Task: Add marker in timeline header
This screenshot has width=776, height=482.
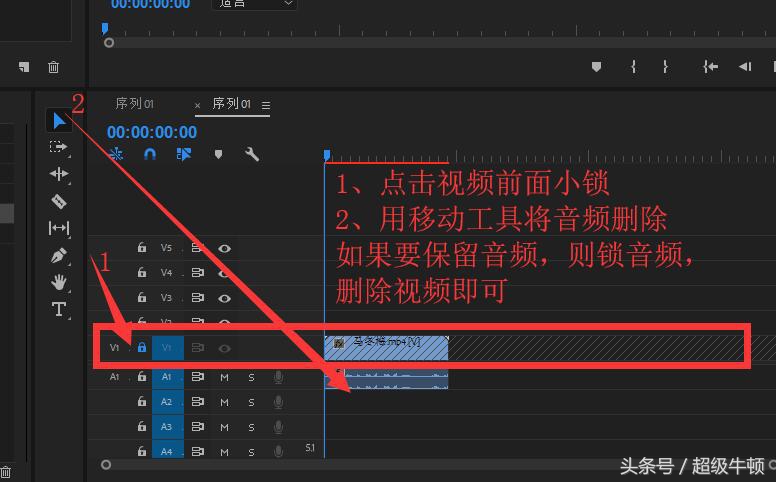Action: click(x=218, y=154)
